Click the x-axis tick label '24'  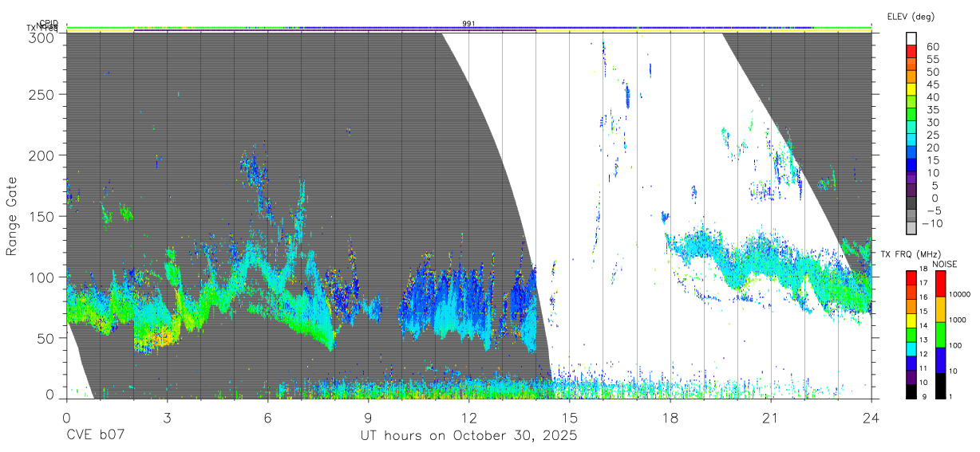[871, 418]
